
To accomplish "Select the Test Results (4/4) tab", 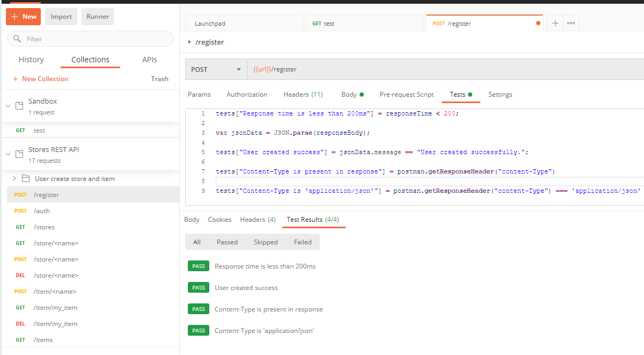I will [313, 220].
